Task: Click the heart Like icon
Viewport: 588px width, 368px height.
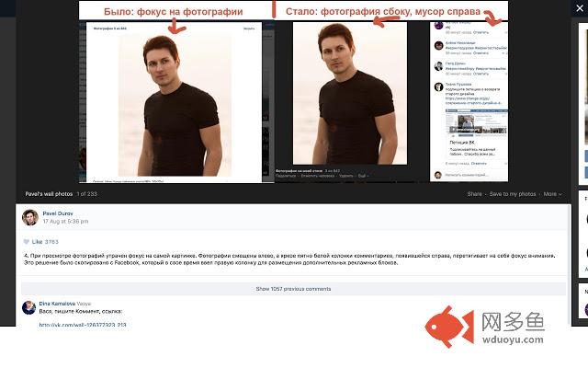Action: coord(26,241)
